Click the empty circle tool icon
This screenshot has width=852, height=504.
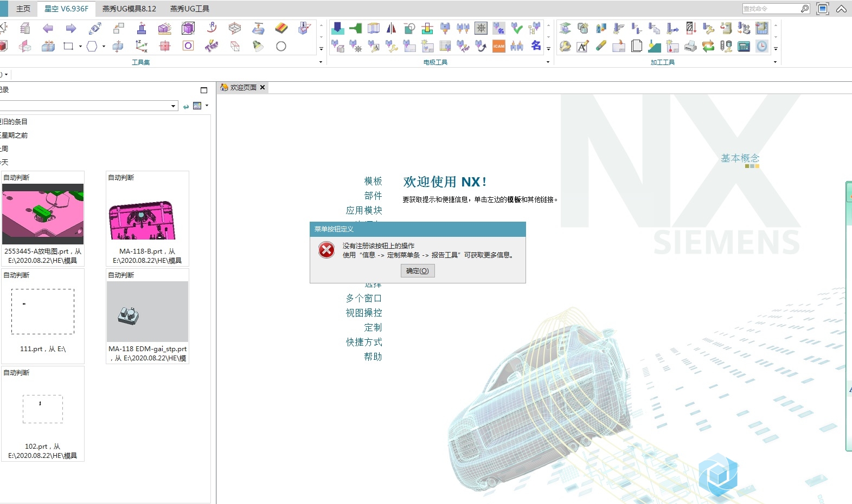click(x=281, y=46)
